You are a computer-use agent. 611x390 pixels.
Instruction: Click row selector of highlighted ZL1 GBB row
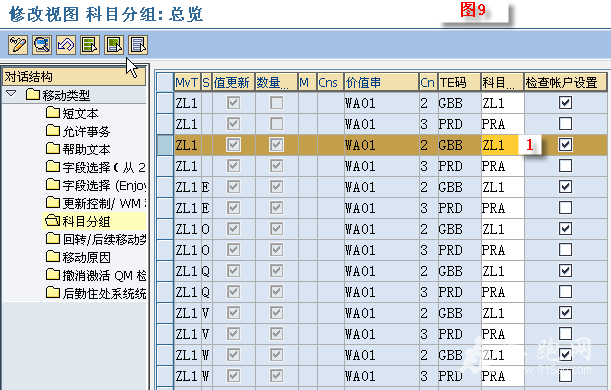click(x=165, y=145)
